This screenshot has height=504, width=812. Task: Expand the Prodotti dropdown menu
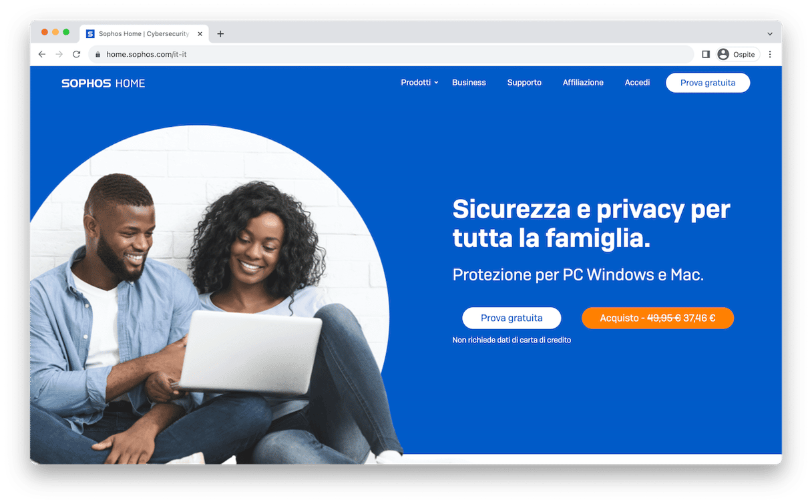(x=419, y=83)
